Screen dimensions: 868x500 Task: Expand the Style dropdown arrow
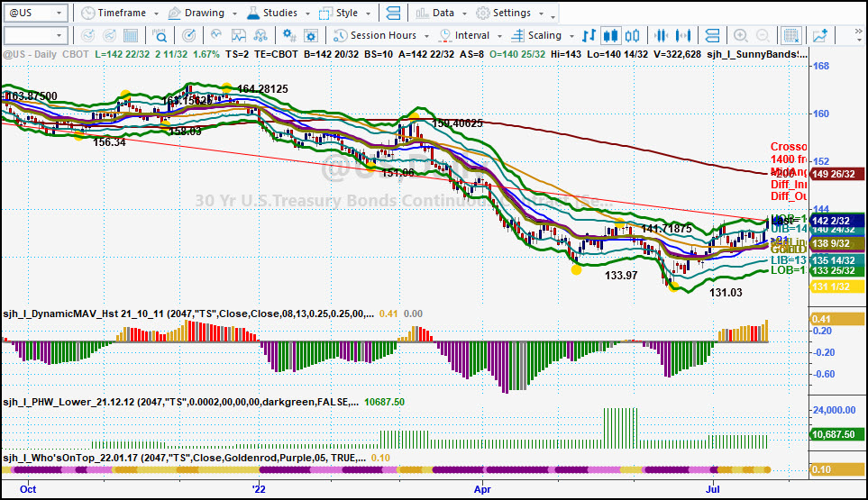pyautogui.click(x=368, y=14)
